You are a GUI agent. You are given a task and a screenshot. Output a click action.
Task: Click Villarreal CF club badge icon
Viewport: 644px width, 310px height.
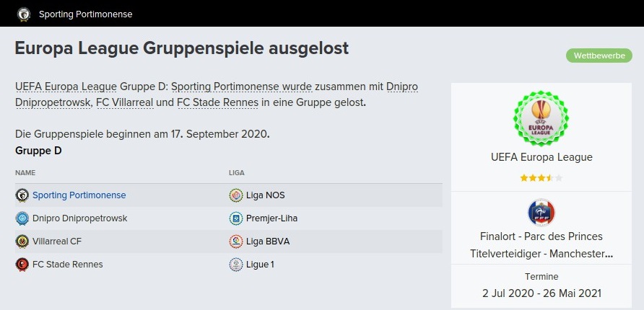pos(22,242)
